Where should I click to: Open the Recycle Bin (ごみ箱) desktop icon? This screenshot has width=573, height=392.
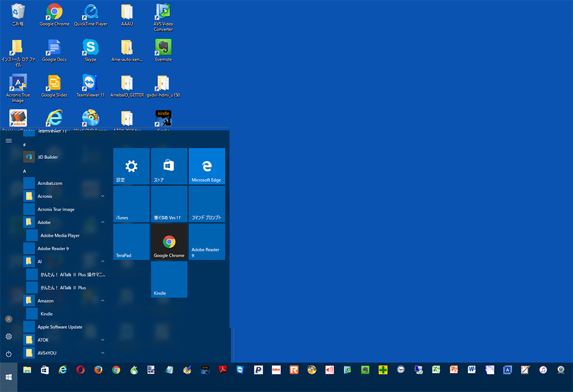coord(17,15)
